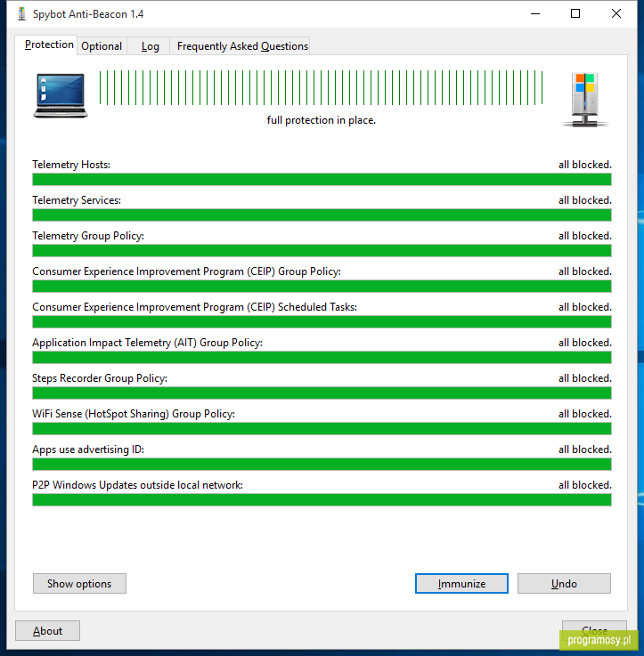The height and width of the screenshot is (656, 644).
Task: Click 'all blocked.' status for advertising ID
Action: (585, 449)
